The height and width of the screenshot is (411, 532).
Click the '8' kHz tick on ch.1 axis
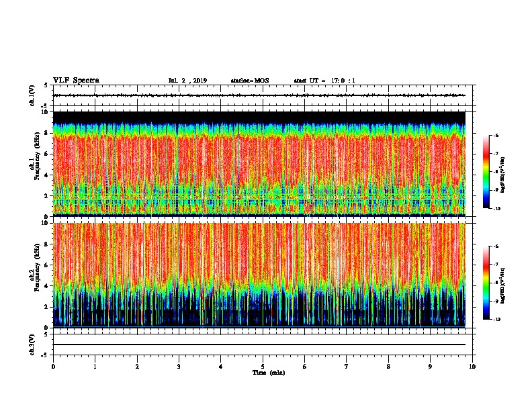tap(48, 133)
